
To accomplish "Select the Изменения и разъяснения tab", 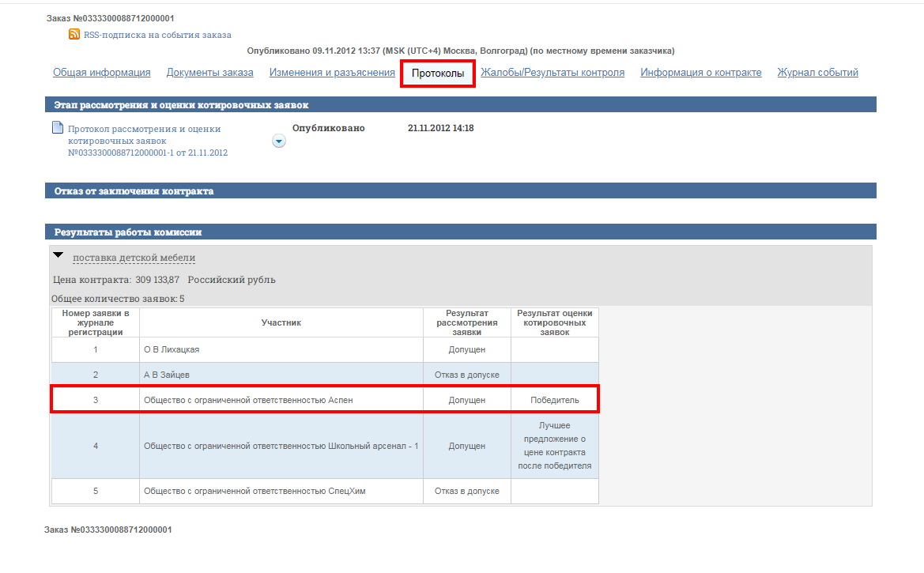I will coord(331,72).
